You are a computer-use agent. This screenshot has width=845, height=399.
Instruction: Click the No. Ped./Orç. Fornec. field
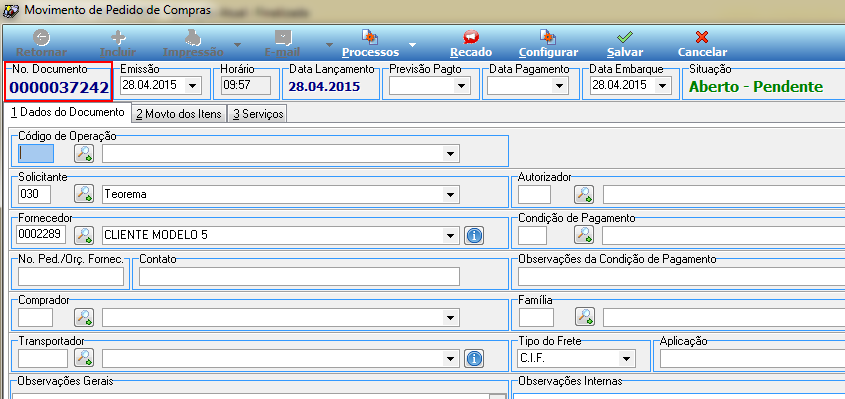pos(71,276)
